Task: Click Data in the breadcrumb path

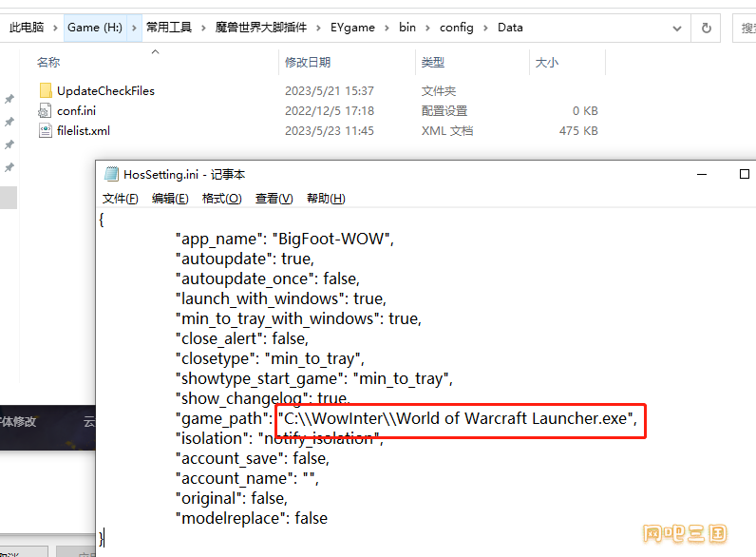Action: click(x=510, y=28)
